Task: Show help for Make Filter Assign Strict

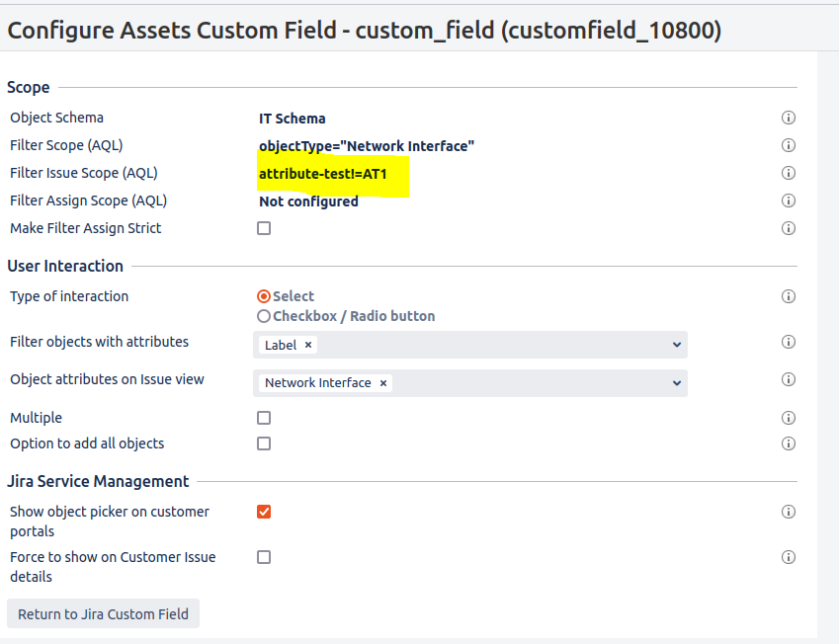Action: 789,228
